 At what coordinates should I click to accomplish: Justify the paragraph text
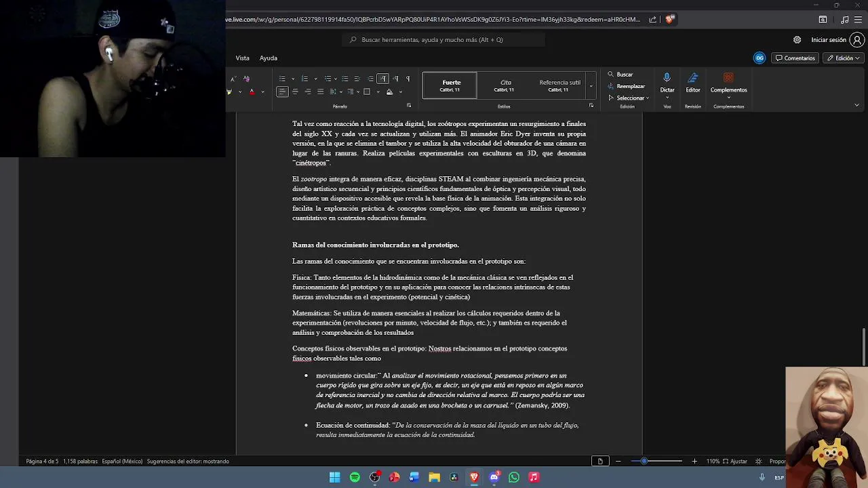click(320, 91)
